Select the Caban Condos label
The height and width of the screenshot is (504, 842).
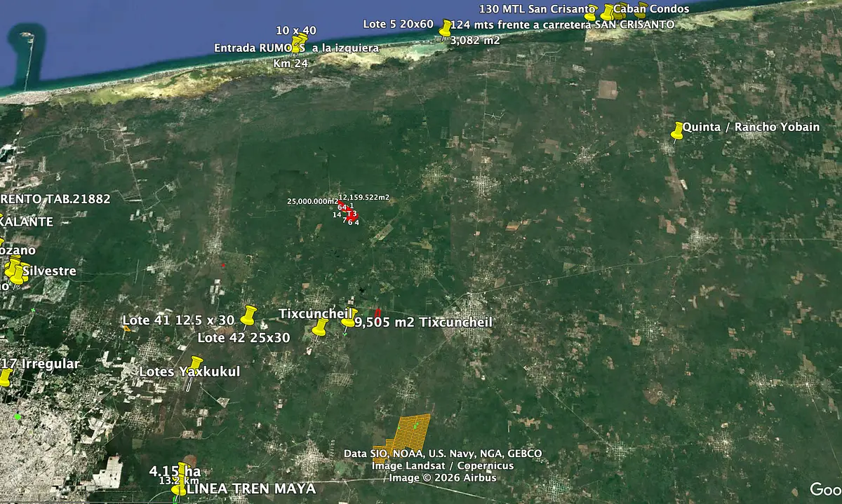tap(651, 9)
